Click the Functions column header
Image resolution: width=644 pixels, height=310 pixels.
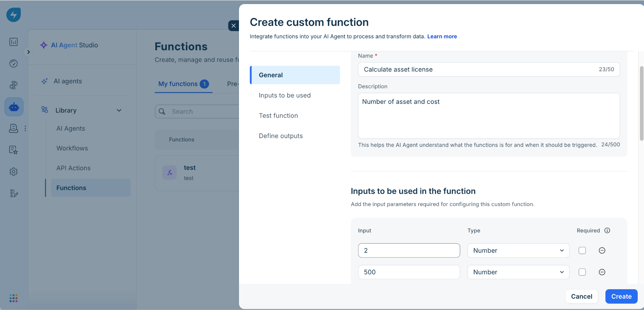coord(181,139)
